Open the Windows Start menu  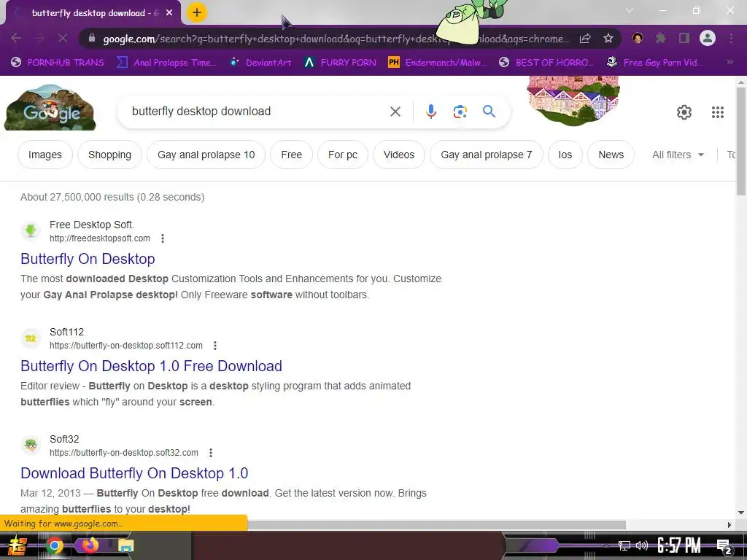[x=18, y=545]
